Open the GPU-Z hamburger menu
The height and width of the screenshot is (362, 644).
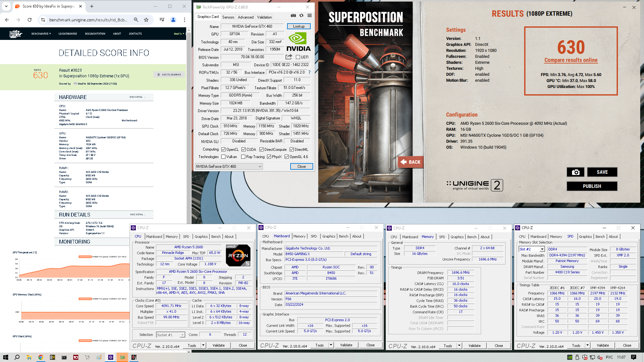pyautogui.click(x=309, y=15)
